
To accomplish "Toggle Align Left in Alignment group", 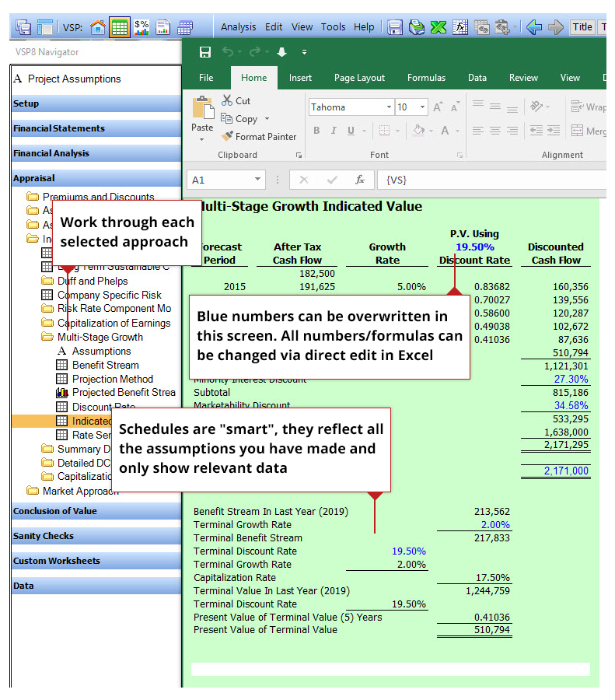I will click(478, 131).
